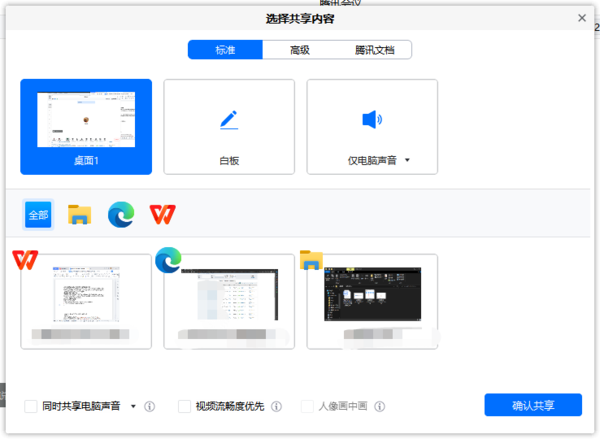Screen dimensions: 600x439
Task: Click WPS logo badge on document thumbnail
Action: click(25, 260)
